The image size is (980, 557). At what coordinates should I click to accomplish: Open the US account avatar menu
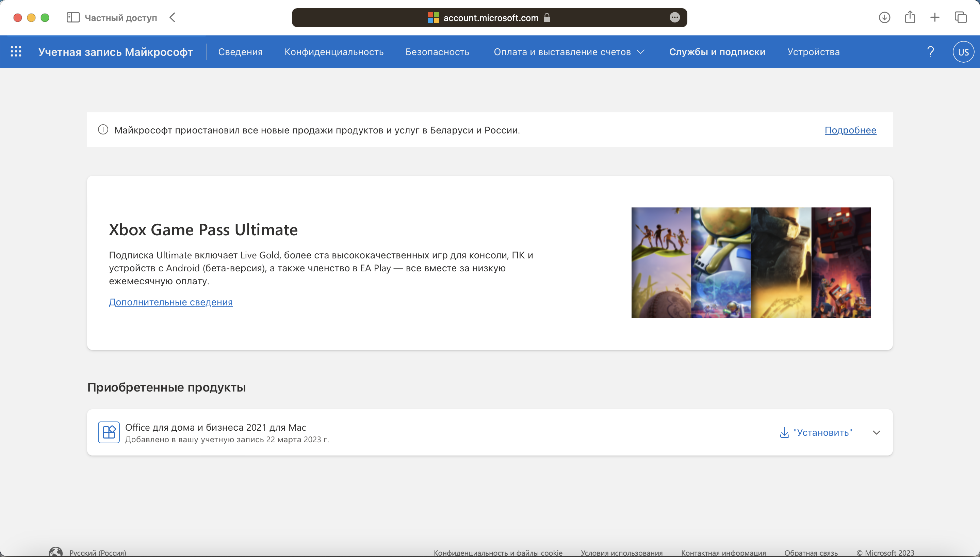pyautogui.click(x=963, y=52)
